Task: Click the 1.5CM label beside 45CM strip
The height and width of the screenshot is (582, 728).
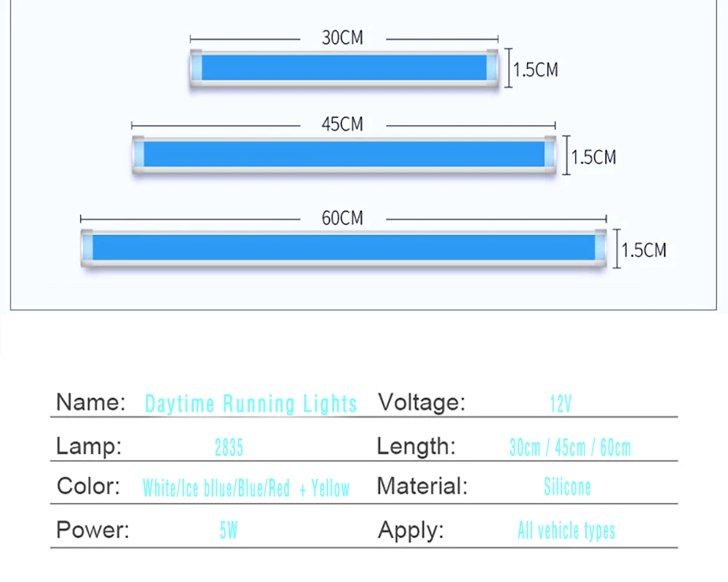Action: pos(593,157)
